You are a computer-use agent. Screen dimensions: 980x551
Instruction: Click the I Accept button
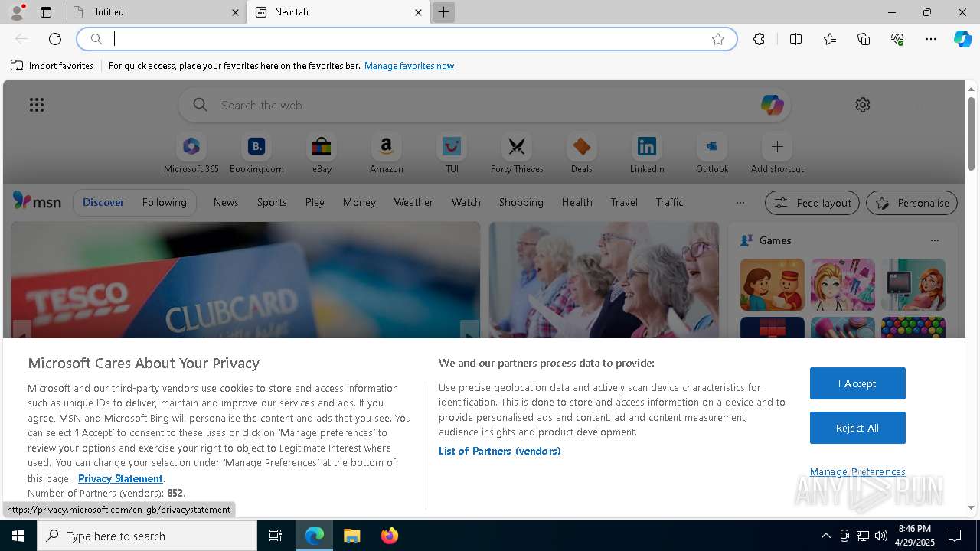(857, 383)
